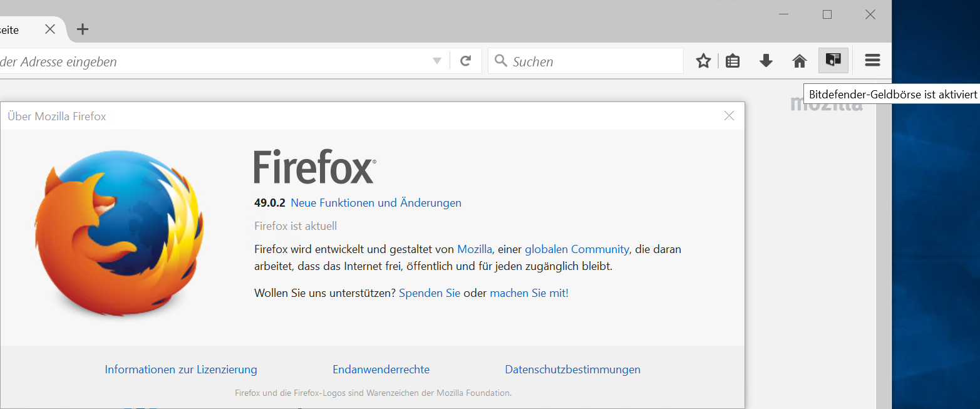The width and height of the screenshot is (980, 409).
Task: Go to the home page icon
Action: coord(800,61)
